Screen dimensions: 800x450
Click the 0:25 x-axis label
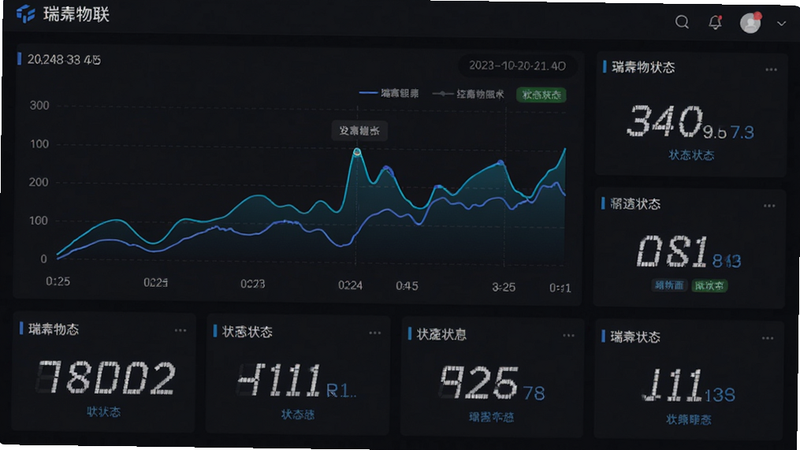tap(58, 281)
